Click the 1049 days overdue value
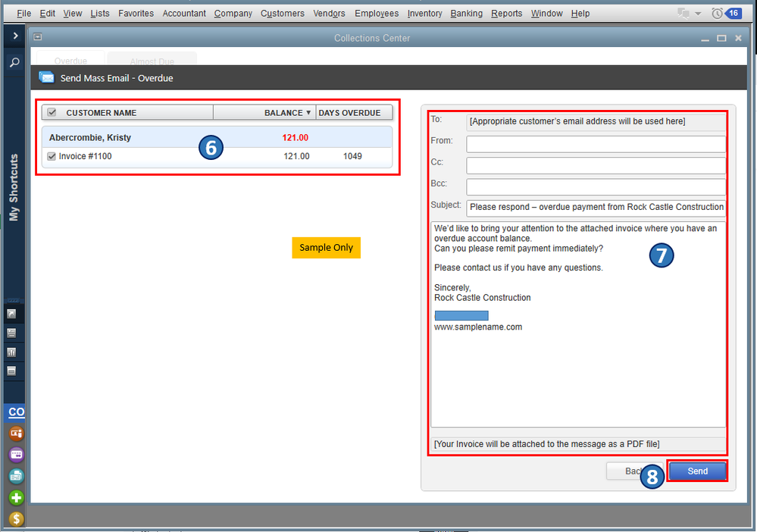 click(352, 156)
